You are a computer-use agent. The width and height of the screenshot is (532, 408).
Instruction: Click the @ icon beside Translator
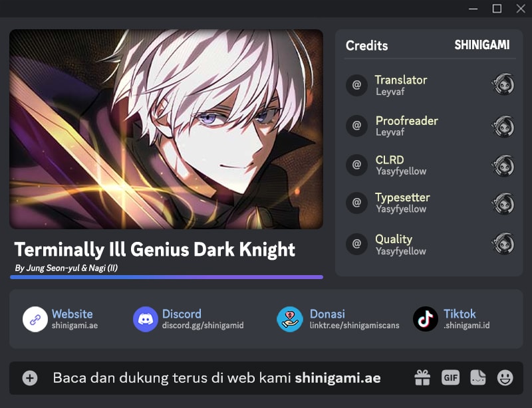click(356, 85)
